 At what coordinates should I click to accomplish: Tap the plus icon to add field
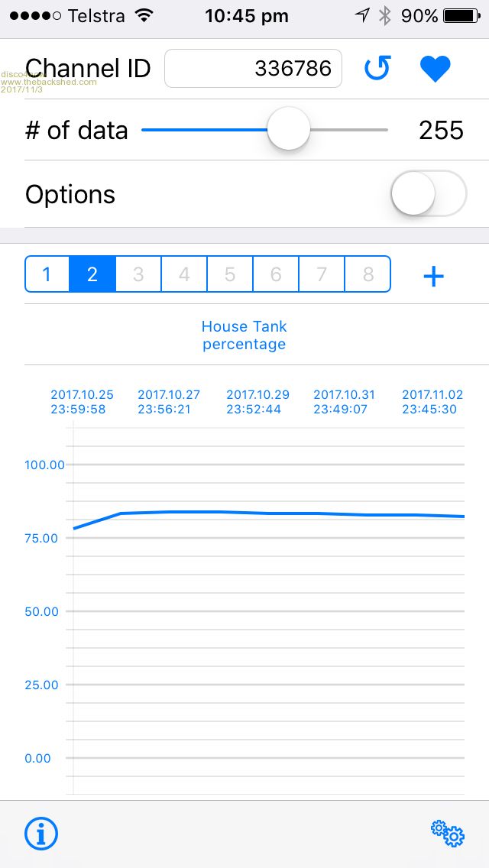pyautogui.click(x=433, y=276)
